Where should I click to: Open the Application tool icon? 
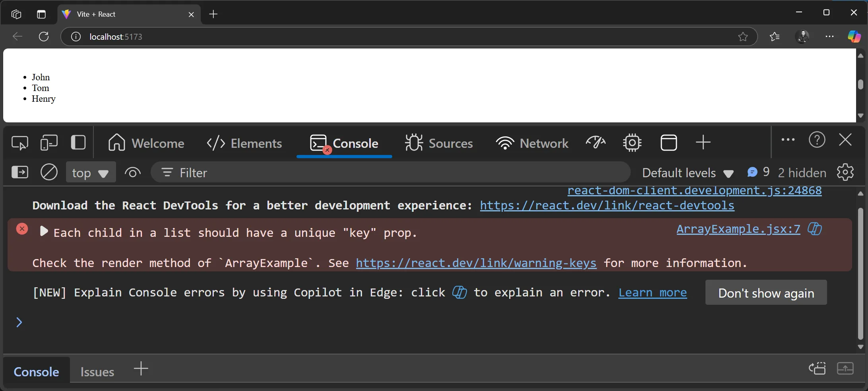coord(669,143)
